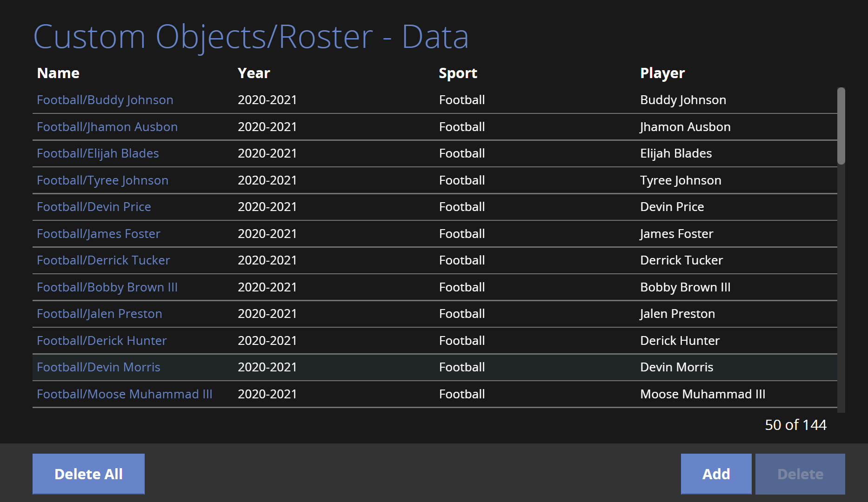Click the disabled Delete button

800,474
